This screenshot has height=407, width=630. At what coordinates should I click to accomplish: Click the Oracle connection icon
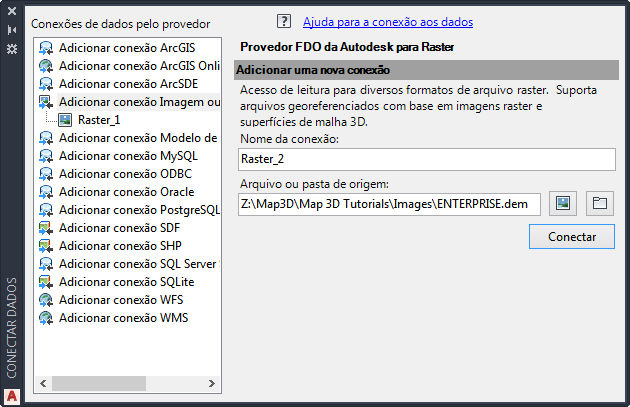click(x=46, y=192)
